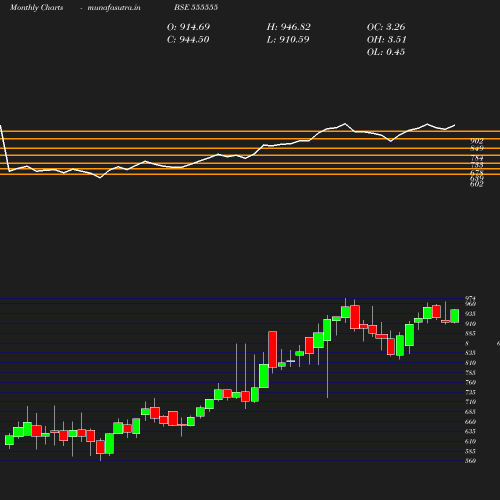Click the last green candlestick near 935
The height and width of the screenshot is (500, 500).
(455, 316)
